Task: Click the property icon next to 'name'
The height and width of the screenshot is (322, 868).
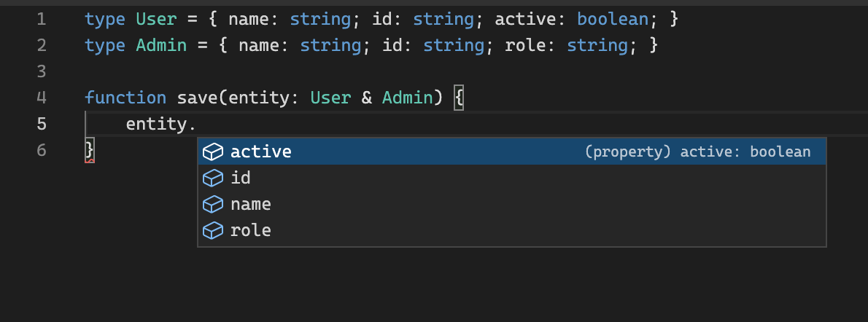Action: [x=212, y=204]
